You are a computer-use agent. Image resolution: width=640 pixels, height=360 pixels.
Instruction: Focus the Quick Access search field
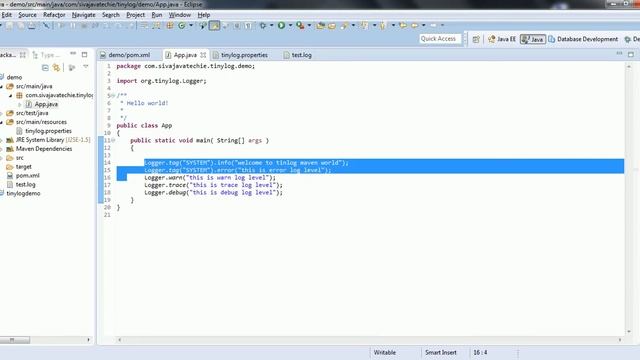click(441, 39)
